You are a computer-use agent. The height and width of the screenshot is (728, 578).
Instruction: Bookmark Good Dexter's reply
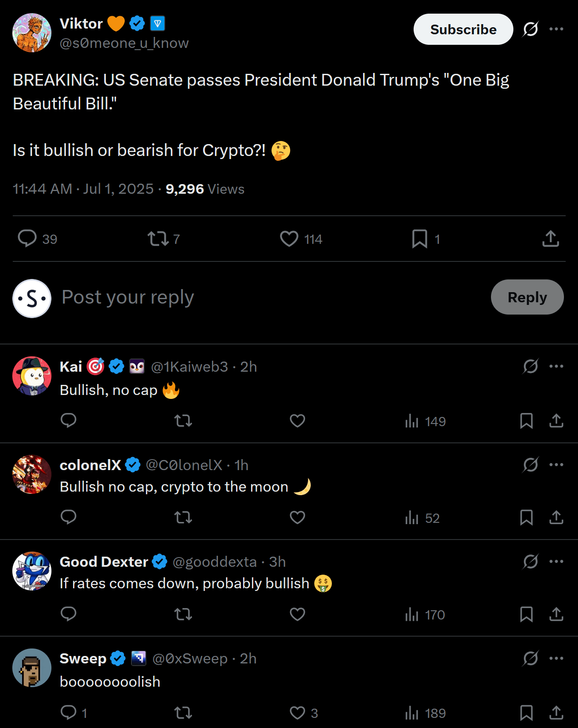pyautogui.click(x=526, y=614)
